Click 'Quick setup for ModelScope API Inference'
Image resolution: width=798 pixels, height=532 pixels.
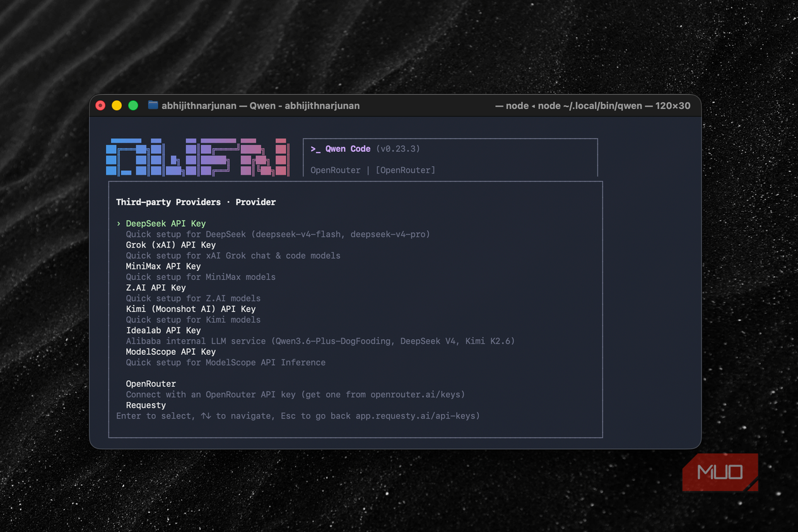coord(226,362)
